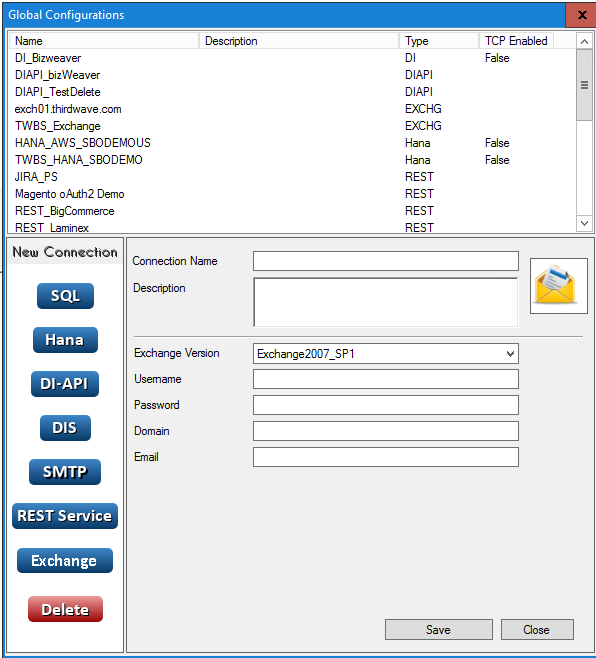
Task: Add an Exchange connection
Action: tap(65, 561)
